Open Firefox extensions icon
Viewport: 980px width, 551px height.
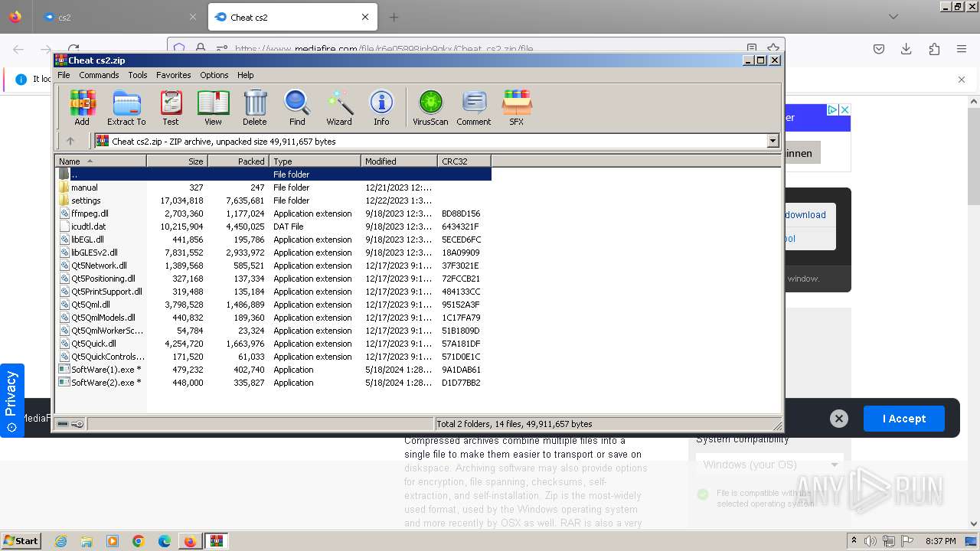tap(934, 49)
